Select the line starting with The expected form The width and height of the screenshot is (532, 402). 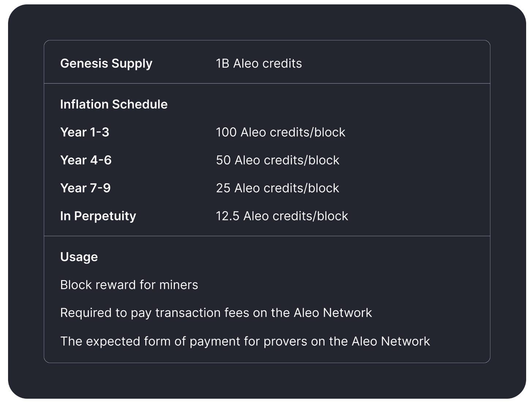click(245, 341)
